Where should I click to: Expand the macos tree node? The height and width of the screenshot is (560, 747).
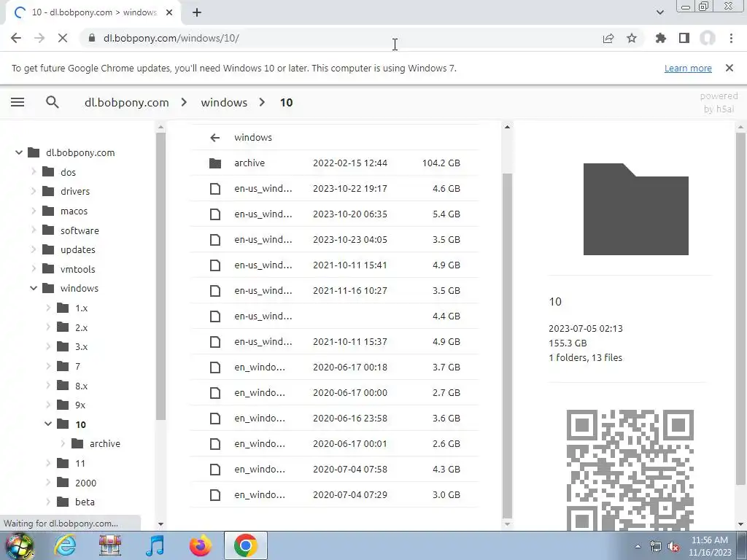[34, 211]
